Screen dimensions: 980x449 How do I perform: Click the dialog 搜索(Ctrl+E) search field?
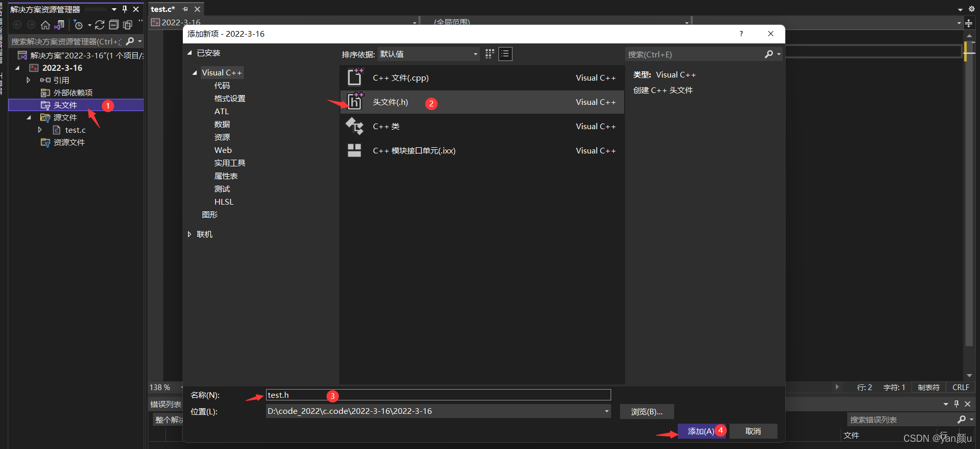pos(694,54)
